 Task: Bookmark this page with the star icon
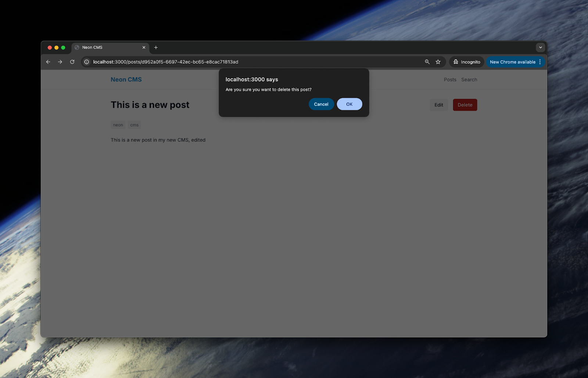[x=438, y=62]
